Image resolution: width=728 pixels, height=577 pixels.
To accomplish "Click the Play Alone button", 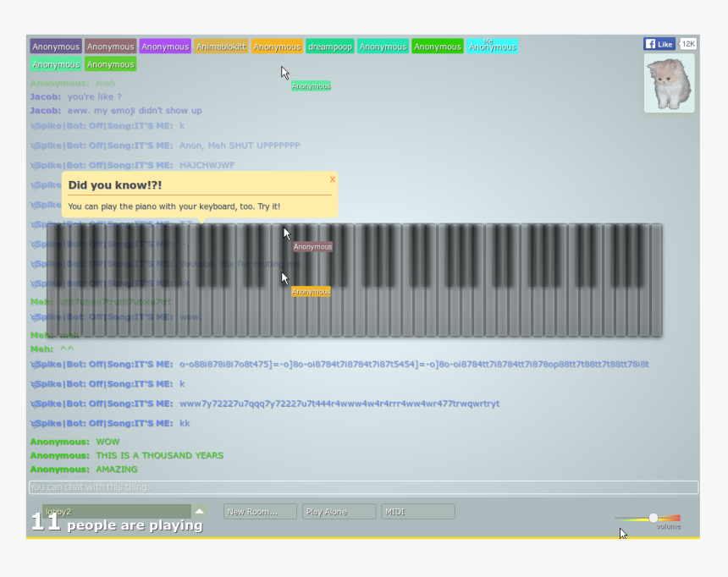I will tap(339, 511).
